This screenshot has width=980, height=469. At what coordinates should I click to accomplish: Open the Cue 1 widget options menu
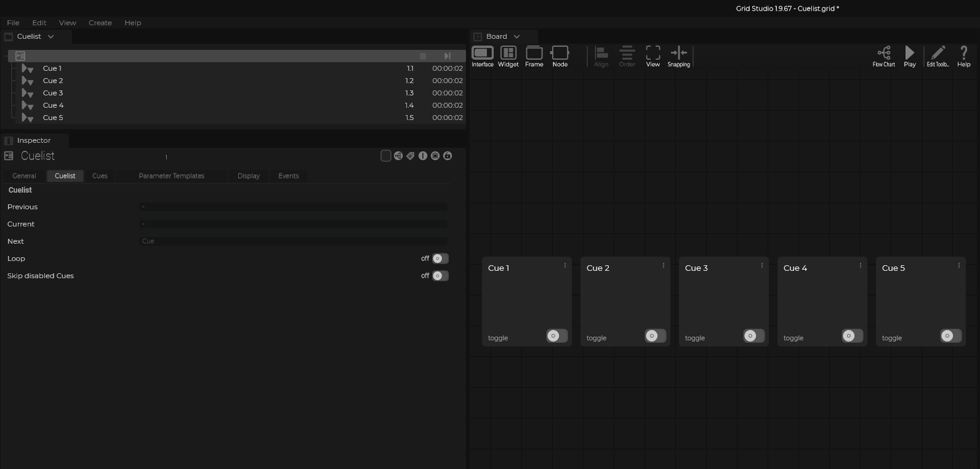pyautogui.click(x=565, y=265)
